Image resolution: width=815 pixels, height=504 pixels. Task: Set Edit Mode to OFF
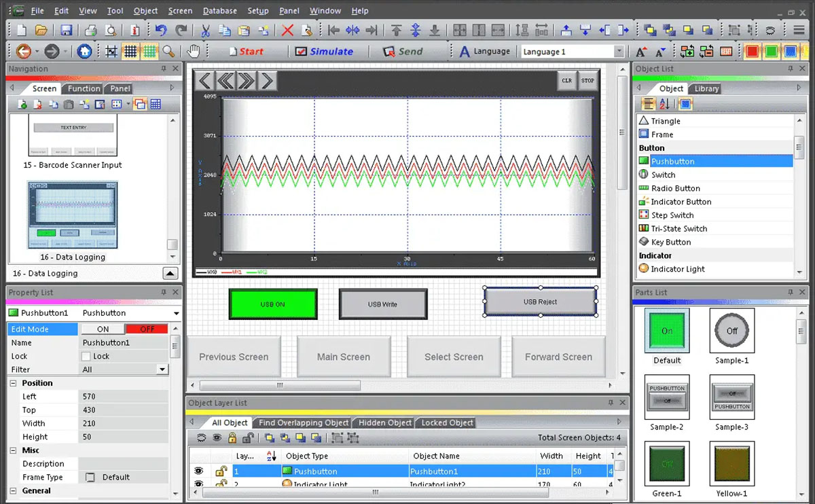(x=147, y=329)
